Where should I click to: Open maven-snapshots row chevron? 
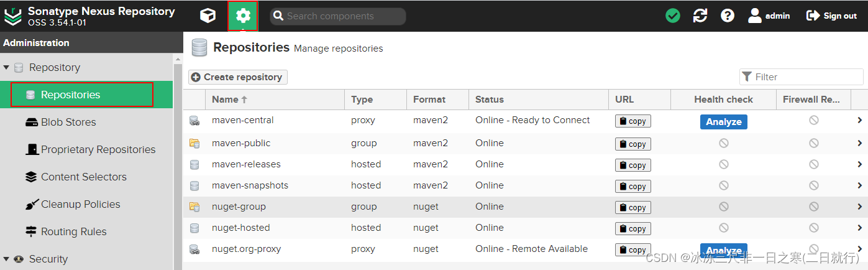[860, 185]
